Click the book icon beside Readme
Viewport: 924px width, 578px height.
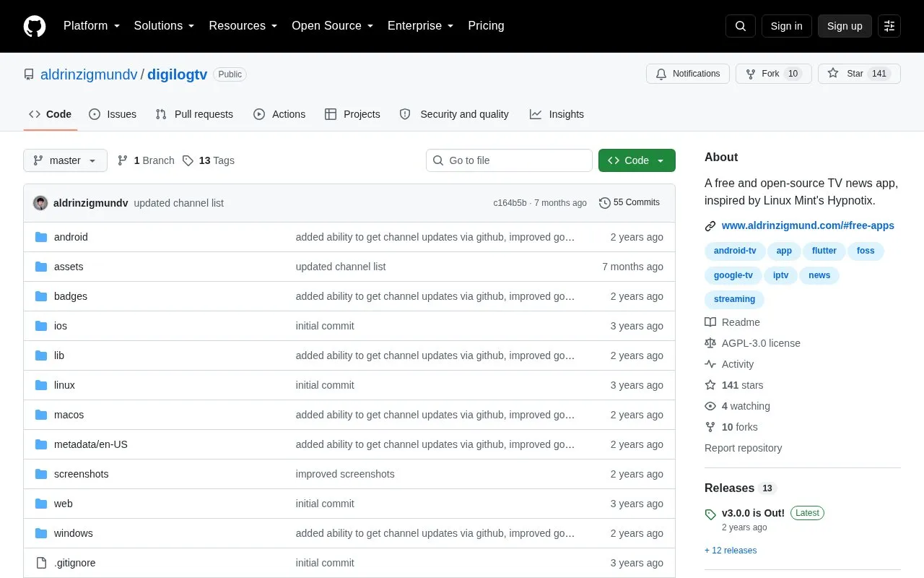point(710,322)
